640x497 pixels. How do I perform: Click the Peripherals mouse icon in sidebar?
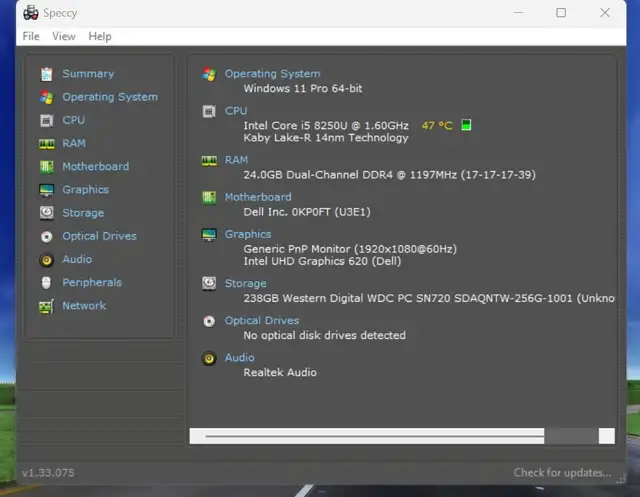(x=47, y=283)
